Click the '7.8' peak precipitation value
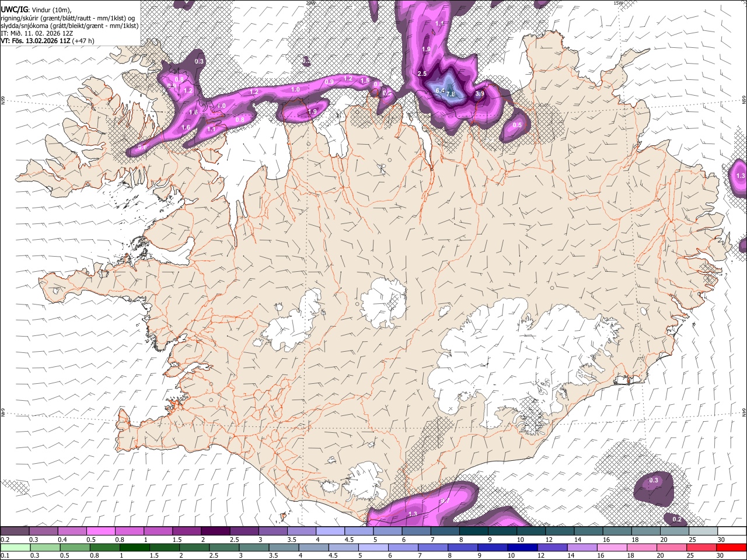This screenshot has height=560, width=747. pyautogui.click(x=451, y=94)
